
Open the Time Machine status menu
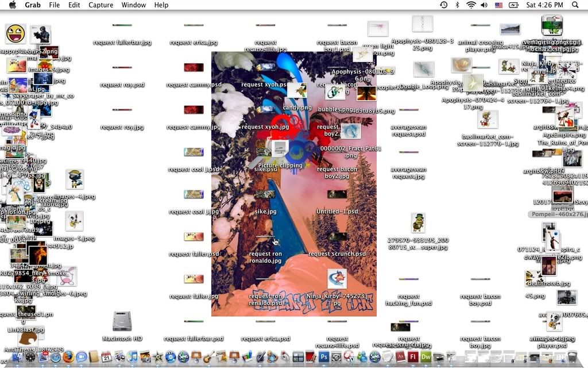(444, 5)
